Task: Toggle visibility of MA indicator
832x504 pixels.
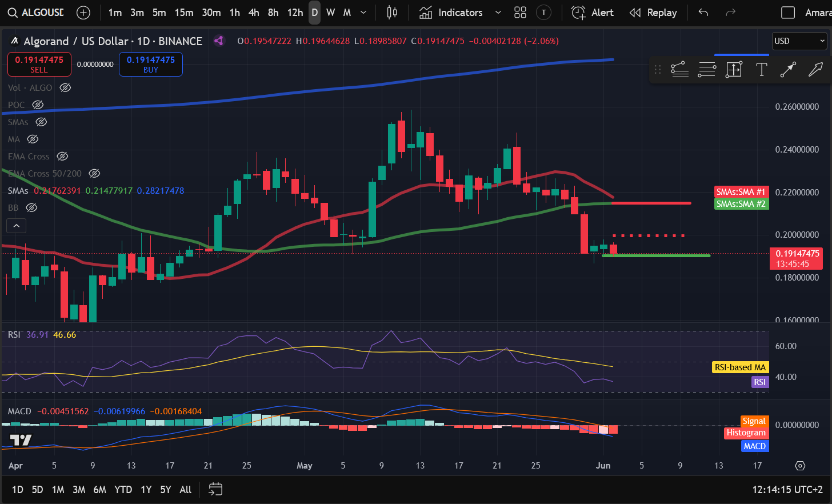Action: (33, 139)
